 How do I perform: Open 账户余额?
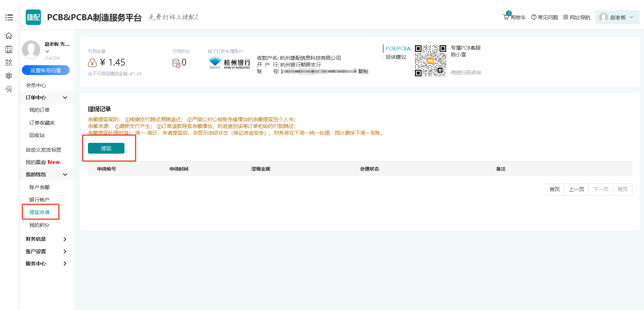(x=39, y=187)
